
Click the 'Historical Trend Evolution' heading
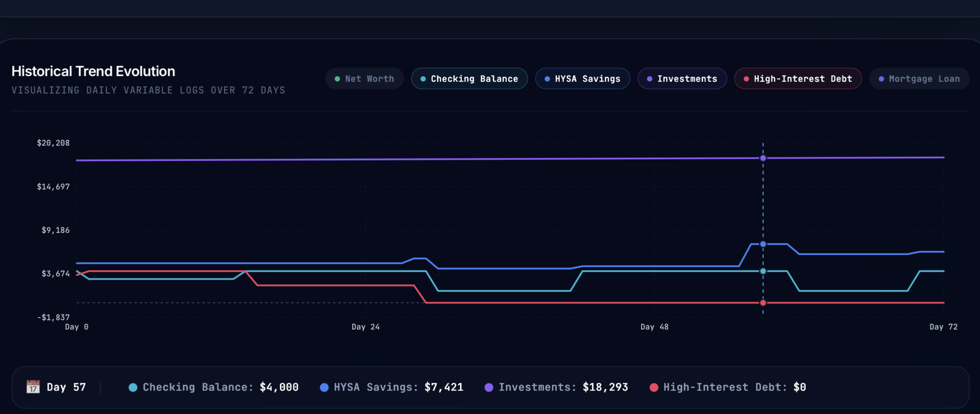point(93,71)
